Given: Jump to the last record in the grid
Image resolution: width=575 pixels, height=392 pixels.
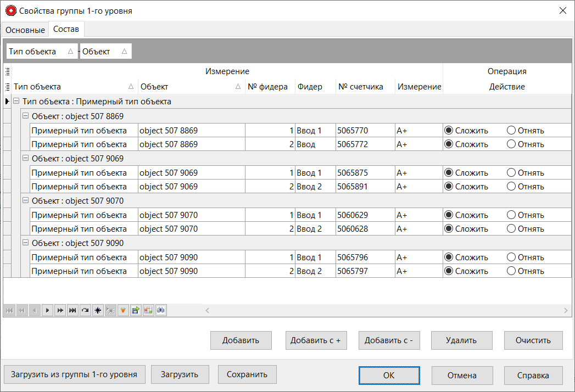Looking at the screenshot, I should pos(72,311).
